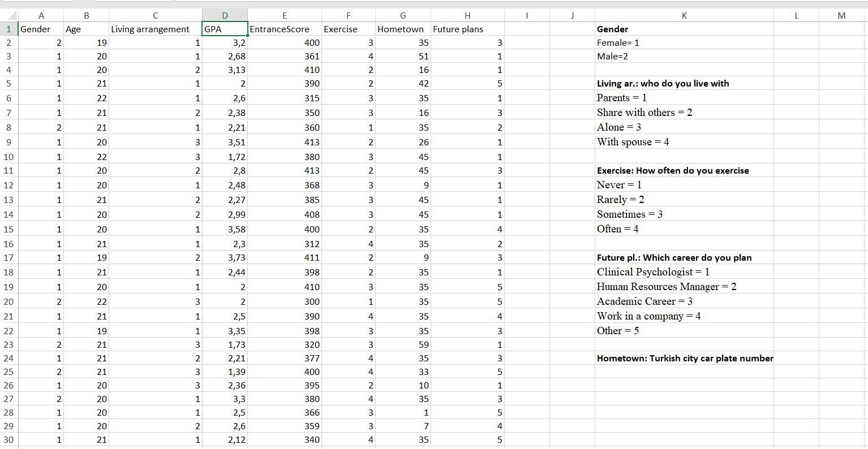Select column K header
Screen dimensions: 868x449
(x=685, y=15)
